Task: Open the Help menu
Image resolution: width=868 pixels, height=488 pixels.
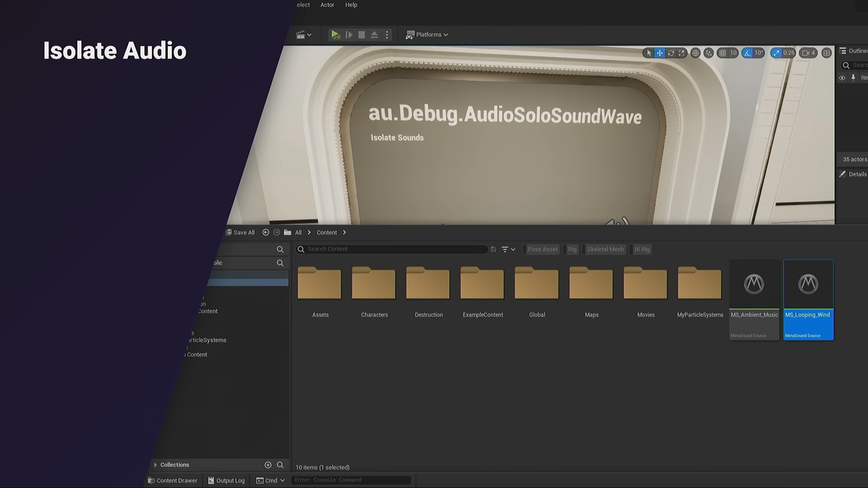Action: pyautogui.click(x=351, y=5)
